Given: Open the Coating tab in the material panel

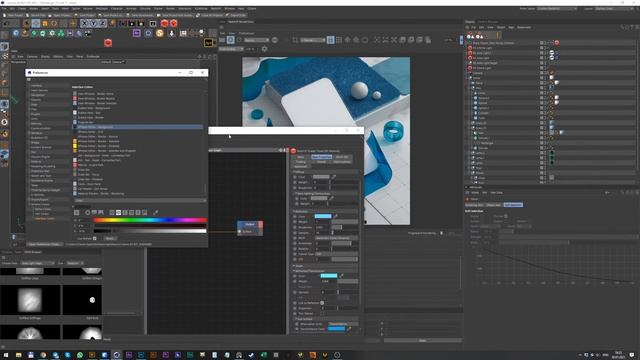Looking at the screenshot, I should 301,162.
